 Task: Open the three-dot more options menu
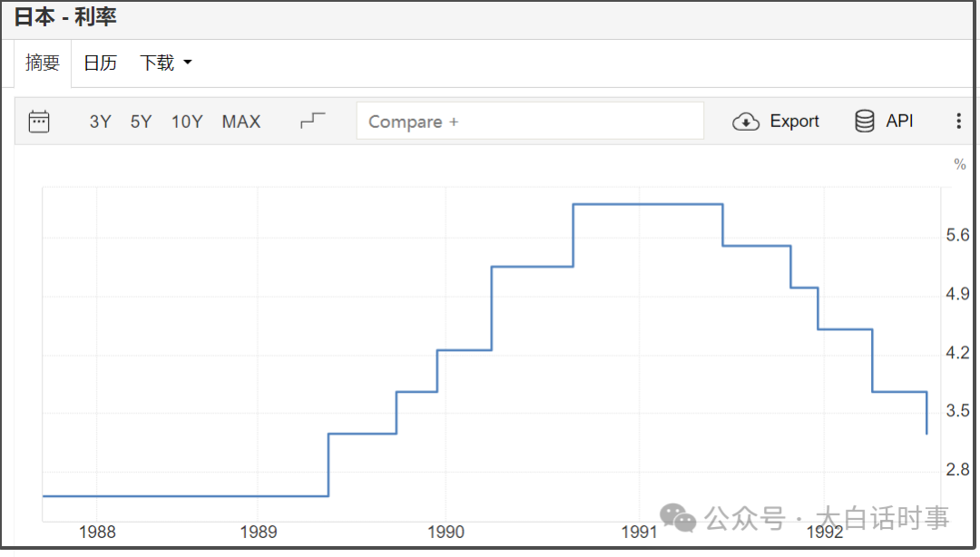(x=958, y=122)
